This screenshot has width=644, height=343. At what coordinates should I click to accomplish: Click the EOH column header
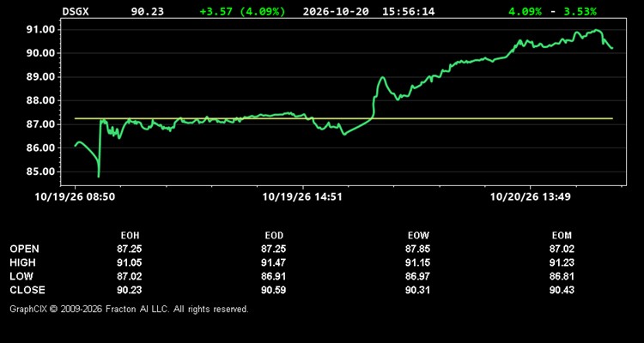[130, 236]
